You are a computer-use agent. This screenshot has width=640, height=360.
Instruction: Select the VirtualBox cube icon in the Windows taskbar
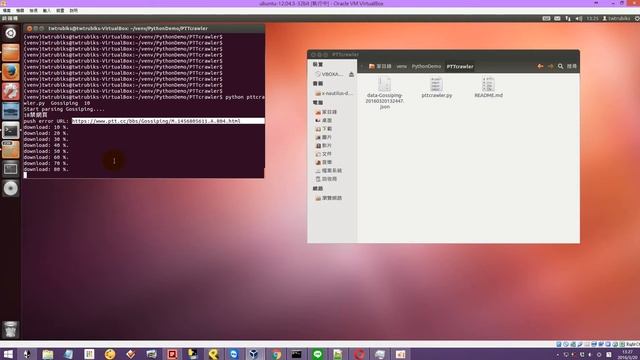[254, 354]
